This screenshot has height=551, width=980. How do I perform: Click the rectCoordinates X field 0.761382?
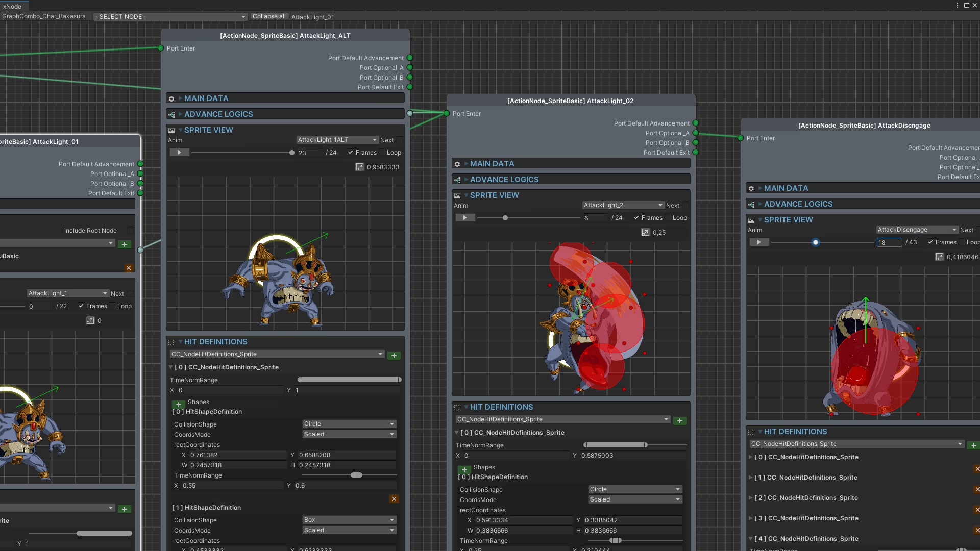(x=237, y=455)
